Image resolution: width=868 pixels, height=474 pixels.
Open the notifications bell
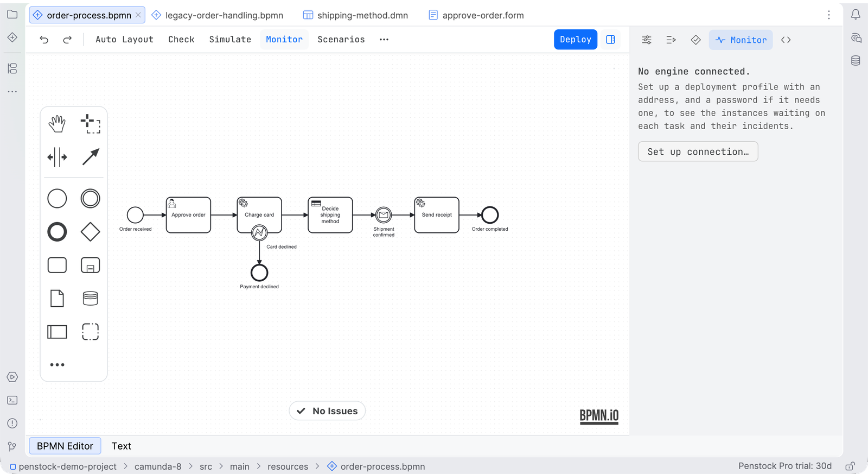pyautogui.click(x=856, y=15)
